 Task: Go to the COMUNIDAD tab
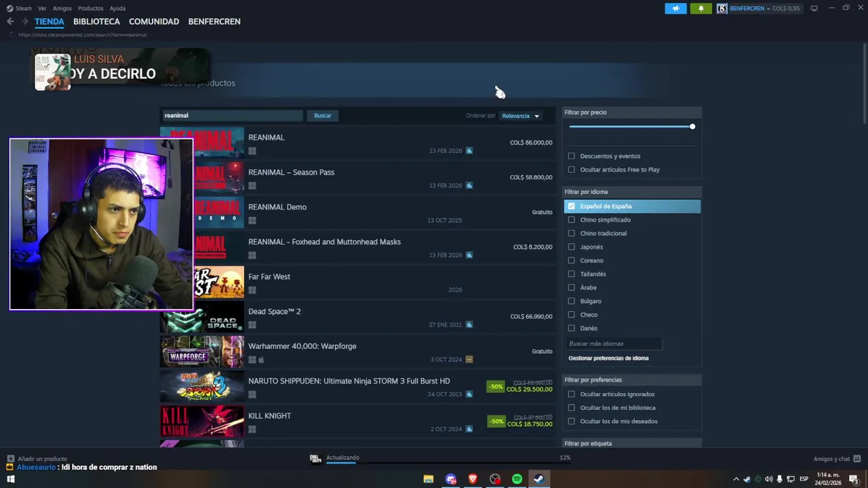click(x=154, y=22)
